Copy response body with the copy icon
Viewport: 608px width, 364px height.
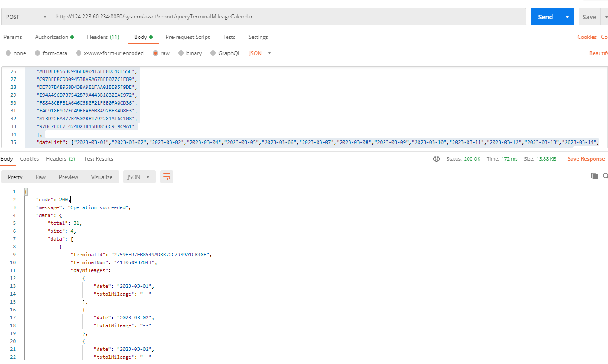click(594, 176)
